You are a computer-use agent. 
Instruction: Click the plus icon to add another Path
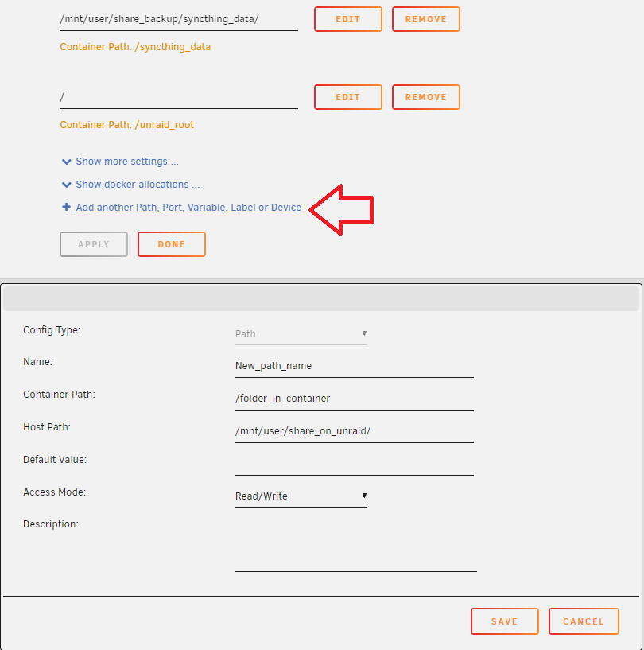pos(67,207)
